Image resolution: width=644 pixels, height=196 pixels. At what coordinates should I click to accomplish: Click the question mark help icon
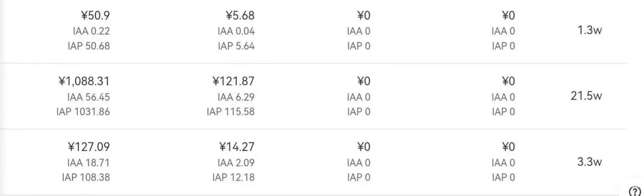(635, 191)
